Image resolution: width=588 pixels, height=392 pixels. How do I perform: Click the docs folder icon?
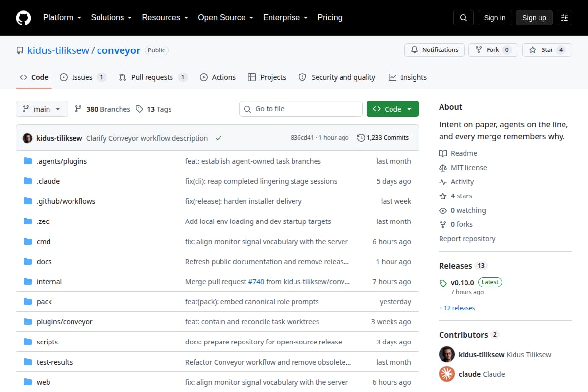pyautogui.click(x=28, y=262)
